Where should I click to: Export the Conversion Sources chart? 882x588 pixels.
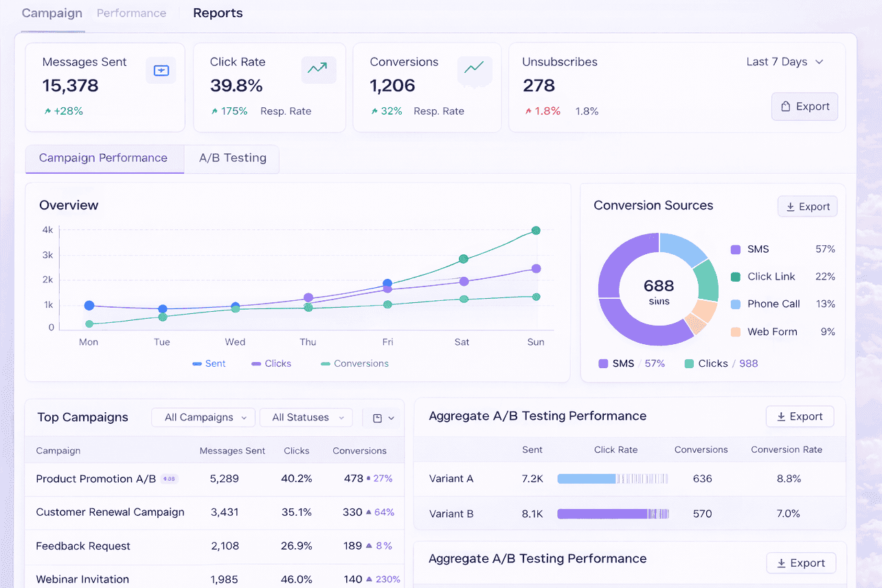[807, 207]
